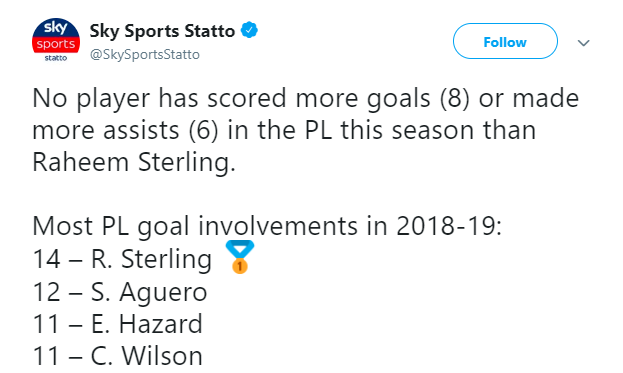Open the Sky Sports Statto profile avatar
This screenshot has width=623, height=373.
click(56, 40)
